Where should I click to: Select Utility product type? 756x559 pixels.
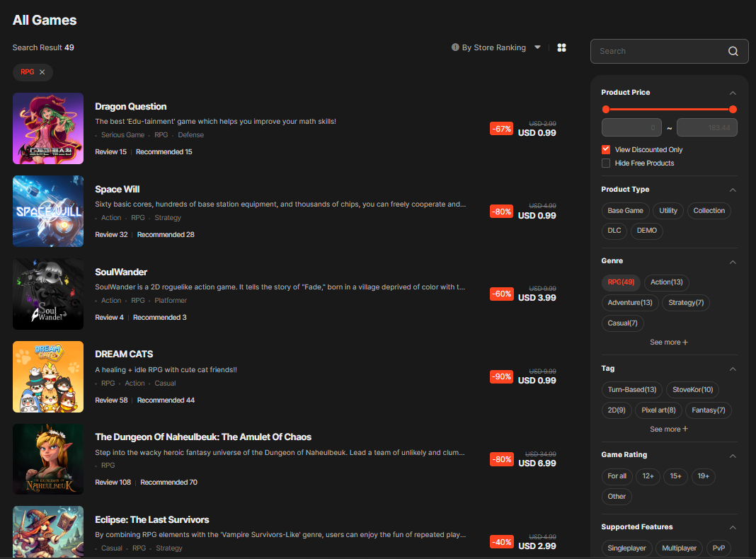tap(668, 211)
